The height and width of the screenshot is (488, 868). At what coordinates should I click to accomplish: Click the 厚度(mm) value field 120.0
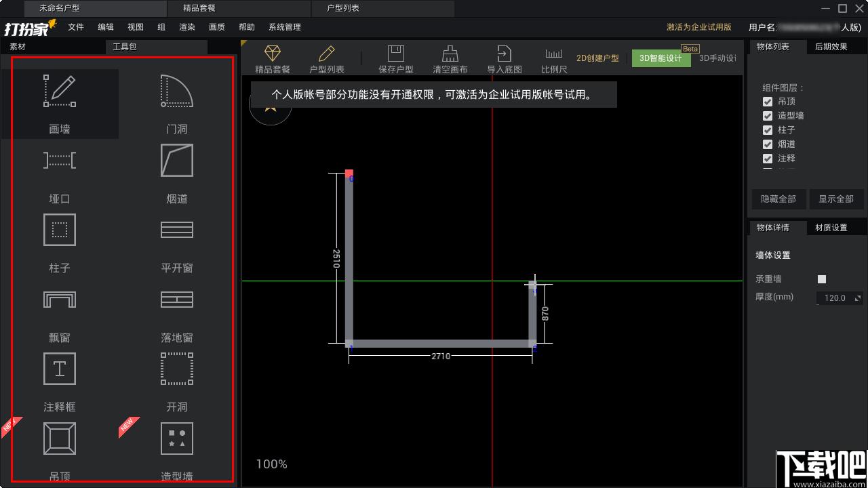click(x=835, y=298)
